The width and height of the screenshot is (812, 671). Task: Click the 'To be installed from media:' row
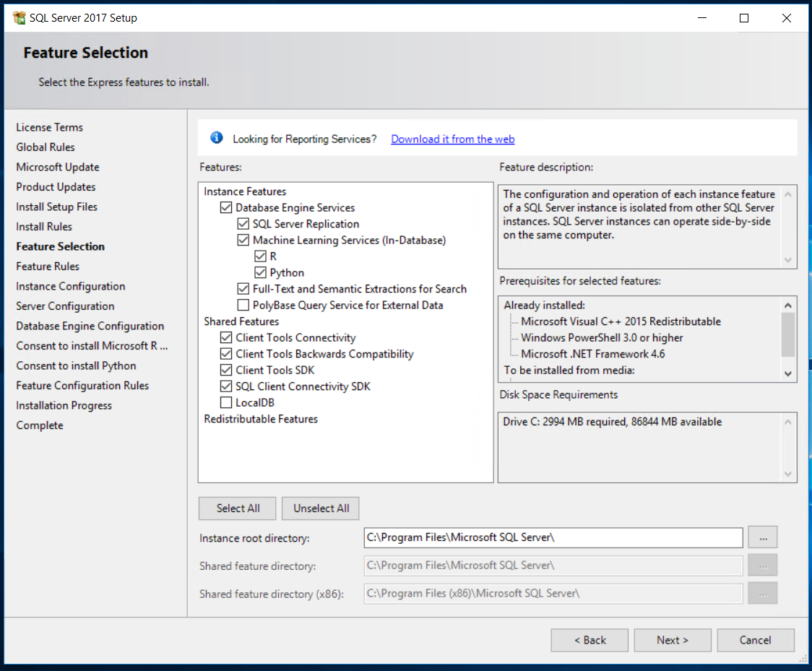coord(569,371)
